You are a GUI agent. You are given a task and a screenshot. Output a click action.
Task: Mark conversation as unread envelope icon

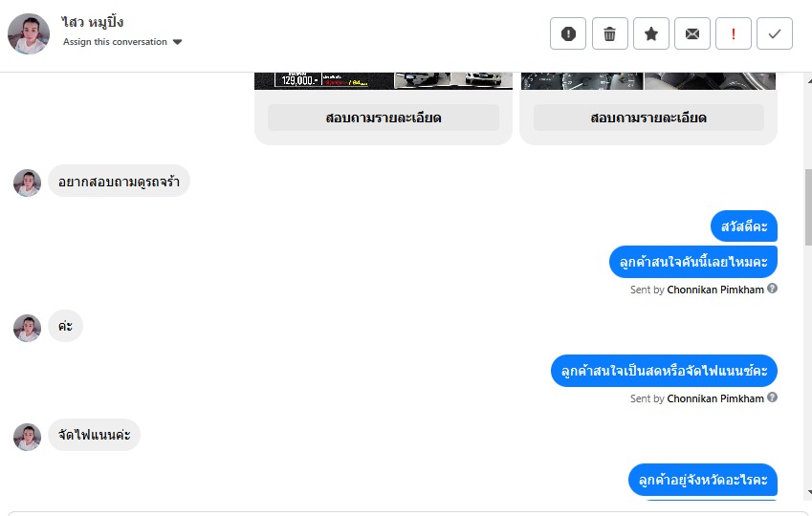(692, 33)
